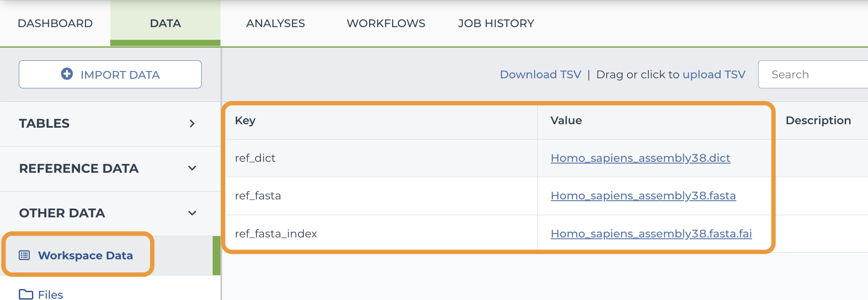Screen dimensions: 868x300
Task: Switch to the ANALYSES tab
Action: [276, 23]
